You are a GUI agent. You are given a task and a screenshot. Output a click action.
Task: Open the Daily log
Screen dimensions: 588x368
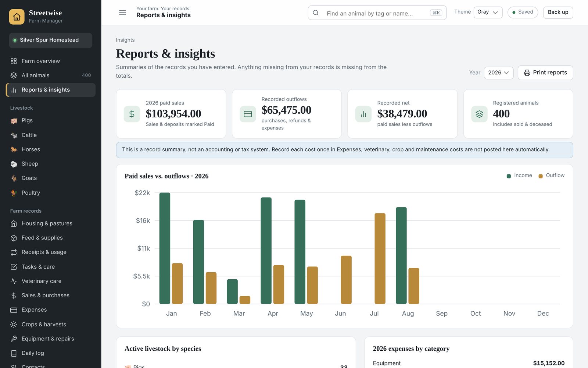click(51, 353)
